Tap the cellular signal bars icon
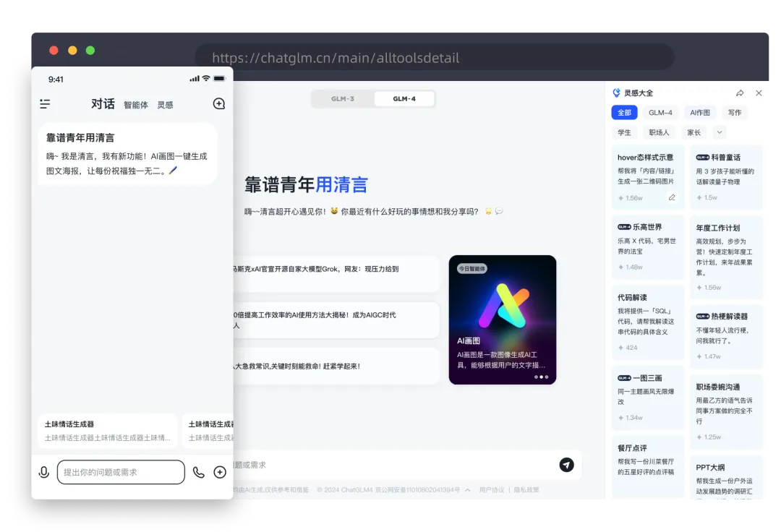781x532 pixels. click(195, 79)
